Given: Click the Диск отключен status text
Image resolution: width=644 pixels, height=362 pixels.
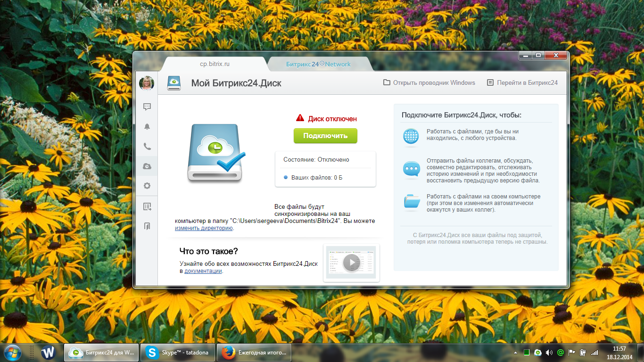Looking at the screenshot, I should [332, 119].
